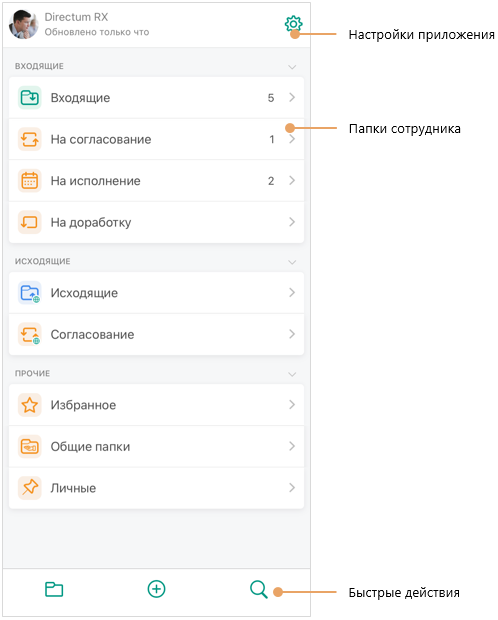Open the Исходящие folder item
This screenshot has height=620, width=498.
coord(156,293)
